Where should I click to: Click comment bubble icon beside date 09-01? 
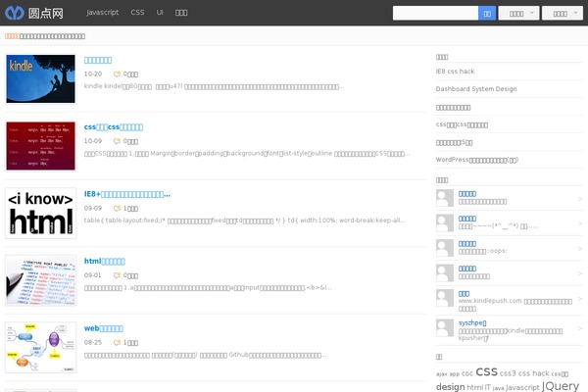click(117, 275)
